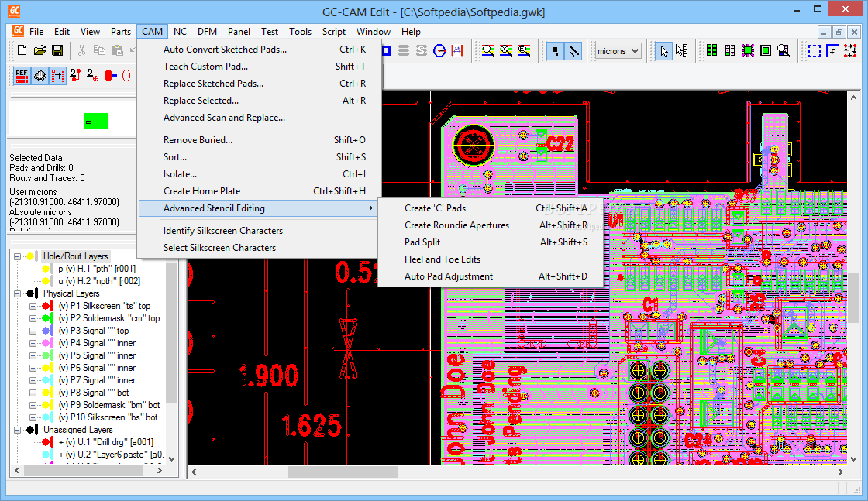This screenshot has width=868, height=501.
Task: Choose Create 'C' Pads submenu item
Action: point(491,208)
